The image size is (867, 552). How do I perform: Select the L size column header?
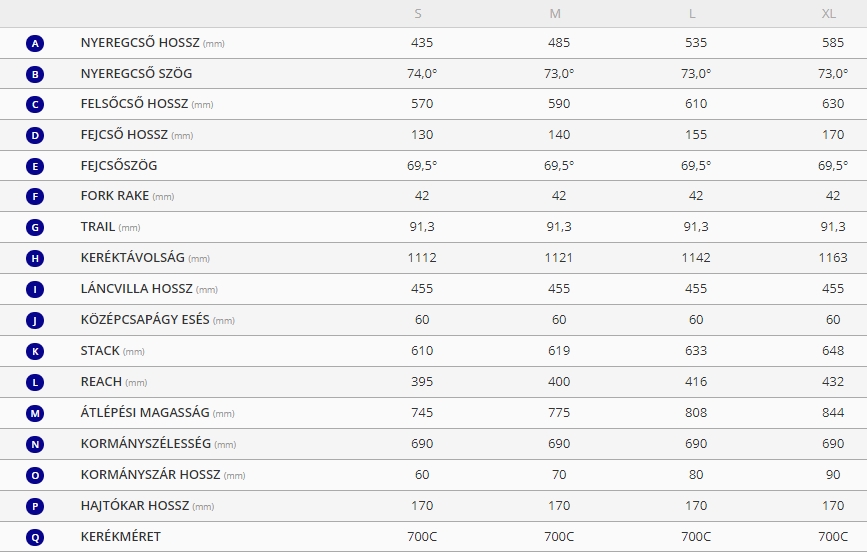pos(692,14)
